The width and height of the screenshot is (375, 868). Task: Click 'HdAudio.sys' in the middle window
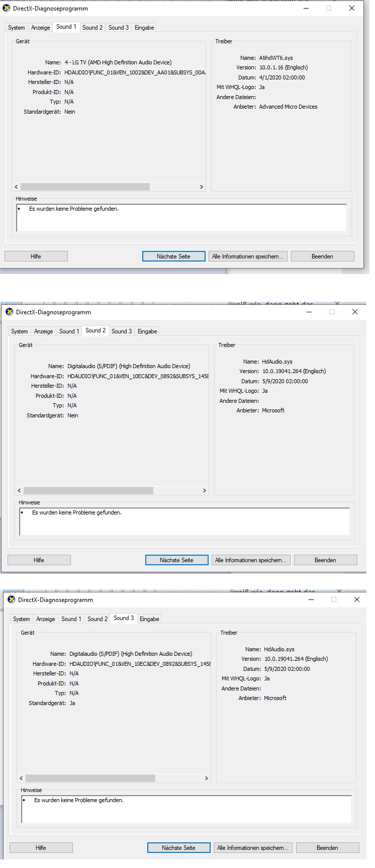coord(277,362)
